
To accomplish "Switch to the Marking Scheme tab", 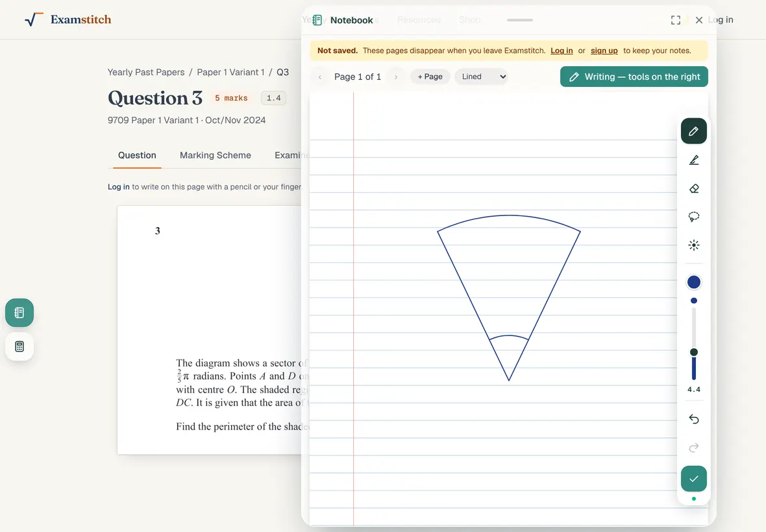I will click(x=216, y=155).
